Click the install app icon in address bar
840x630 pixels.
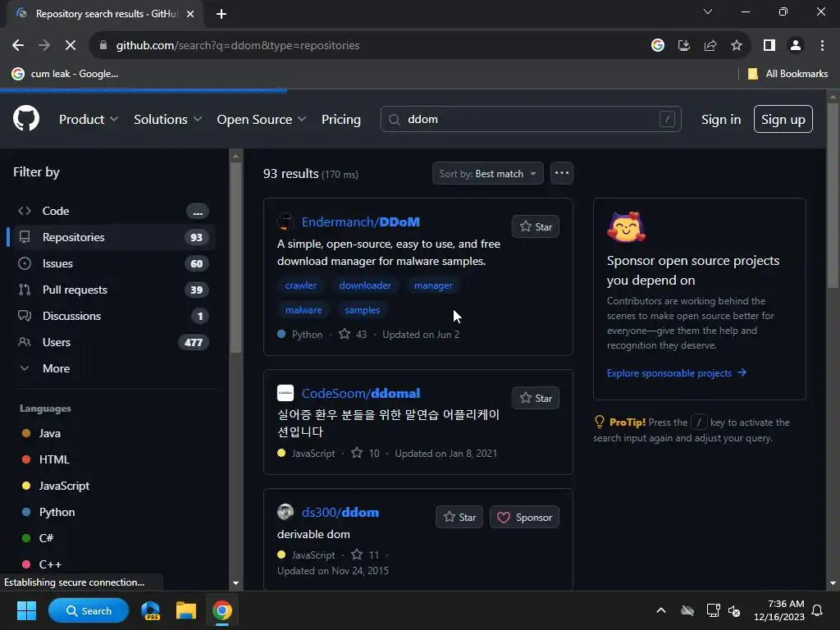pyautogui.click(x=683, y=46)
